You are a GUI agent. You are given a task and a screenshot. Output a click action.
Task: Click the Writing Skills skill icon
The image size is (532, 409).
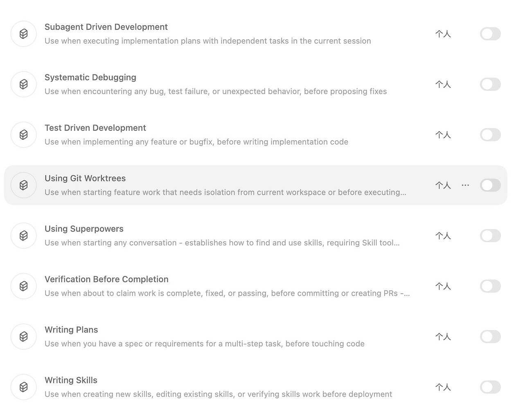(x=24, y=387)
